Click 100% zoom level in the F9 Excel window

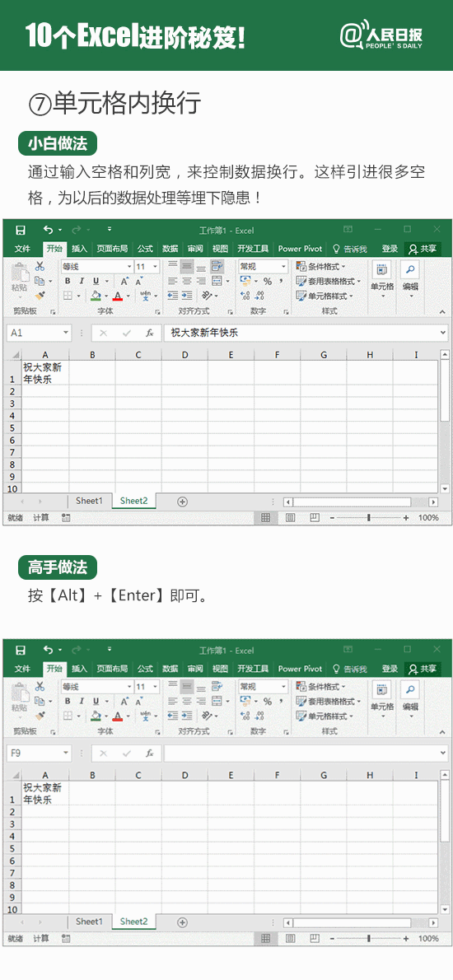click(x=428, y=938)
